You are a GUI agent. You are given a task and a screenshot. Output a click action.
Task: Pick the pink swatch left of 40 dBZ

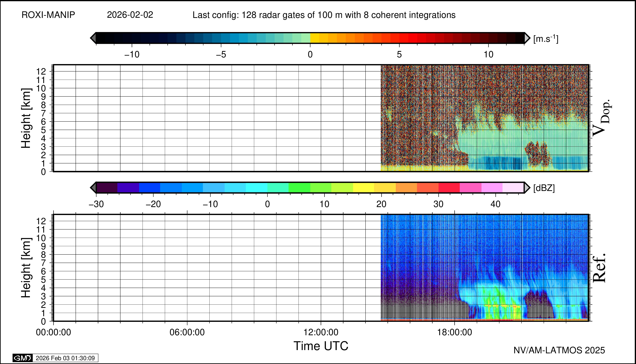pyautogui.click(x=470, y=188)
